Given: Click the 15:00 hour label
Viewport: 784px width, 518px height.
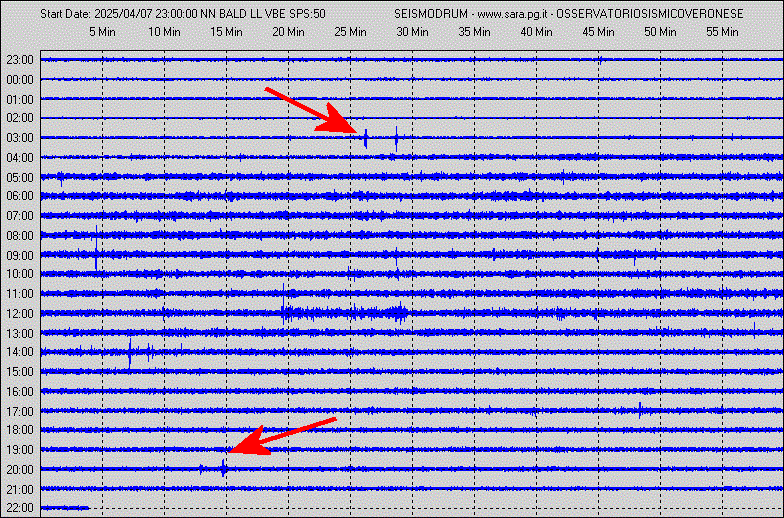Looking at the screenshot, I should [x=20, y=372].
